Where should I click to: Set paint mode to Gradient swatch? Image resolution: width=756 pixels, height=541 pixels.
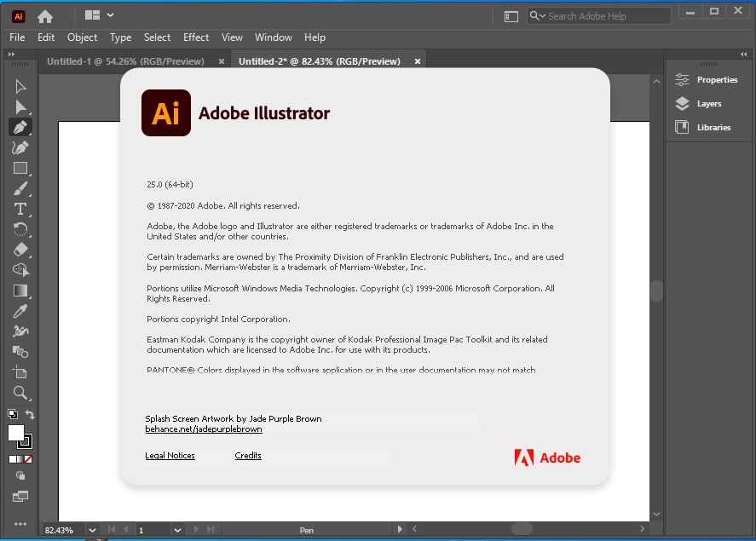pos(20,459)
